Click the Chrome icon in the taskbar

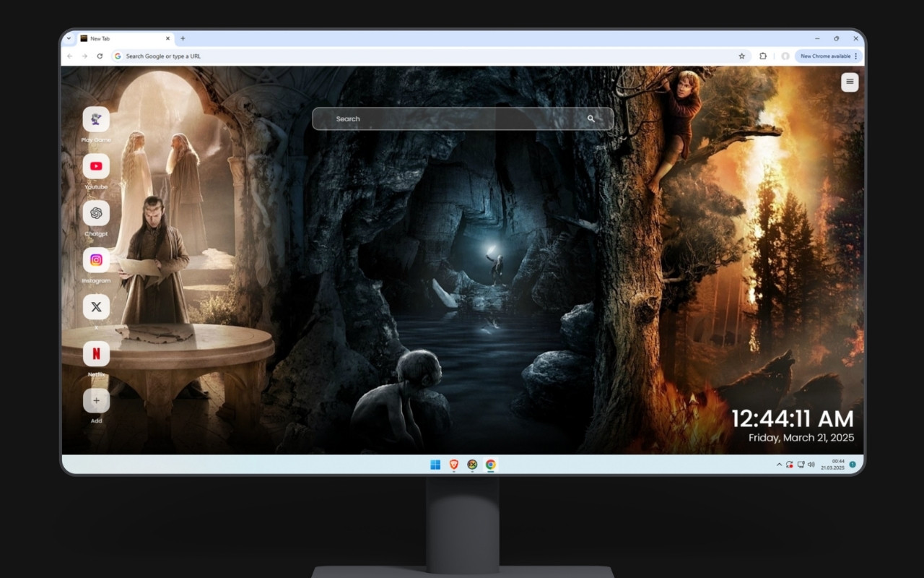click(x=491, y=465)
